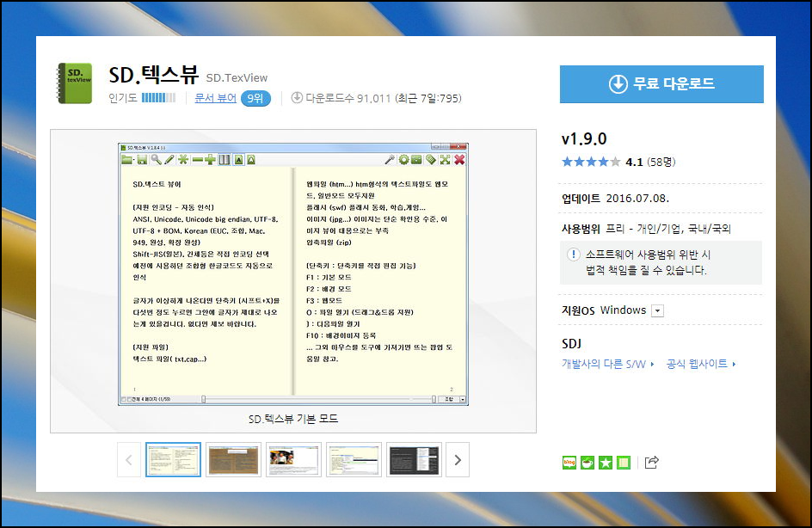This screenshot has width=812, height=528.
Task: Show previous thumbnails with left chevron
Action: click(x=129, y=460)
